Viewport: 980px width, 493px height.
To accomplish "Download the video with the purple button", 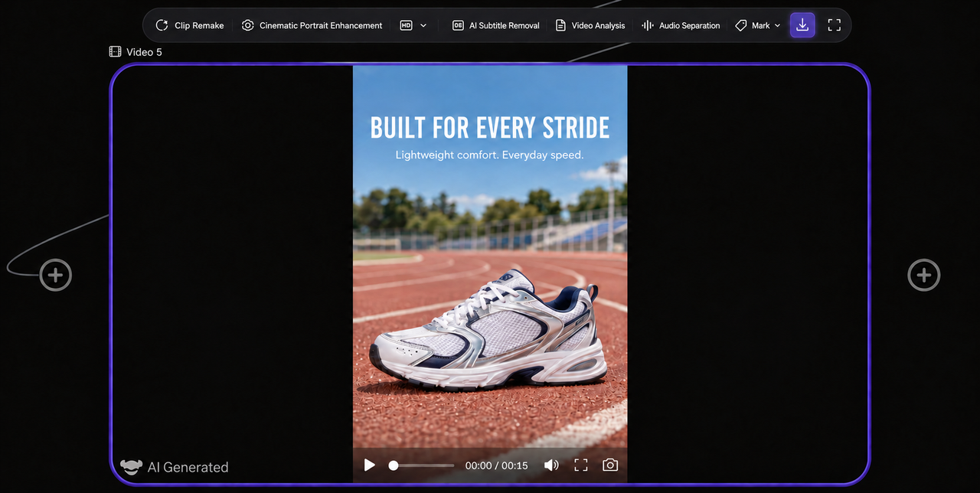I will pyautogui.click(x=802, y=25).
